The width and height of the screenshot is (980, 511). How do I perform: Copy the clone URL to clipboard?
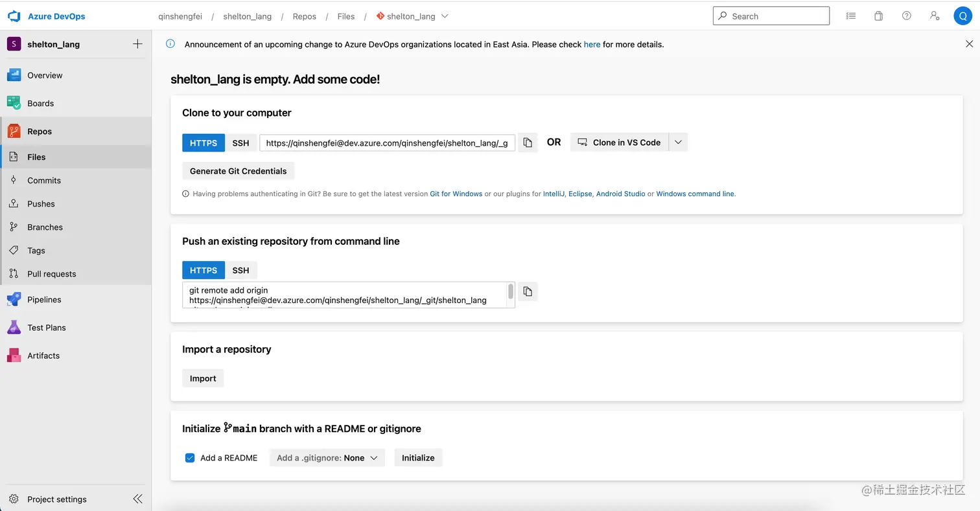528,142
